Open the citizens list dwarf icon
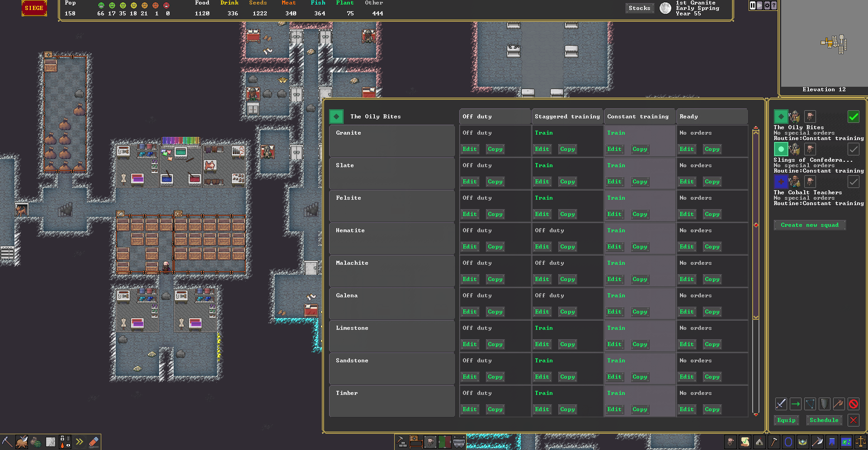This screenshot has width=868, height=450. pos(731,442)
